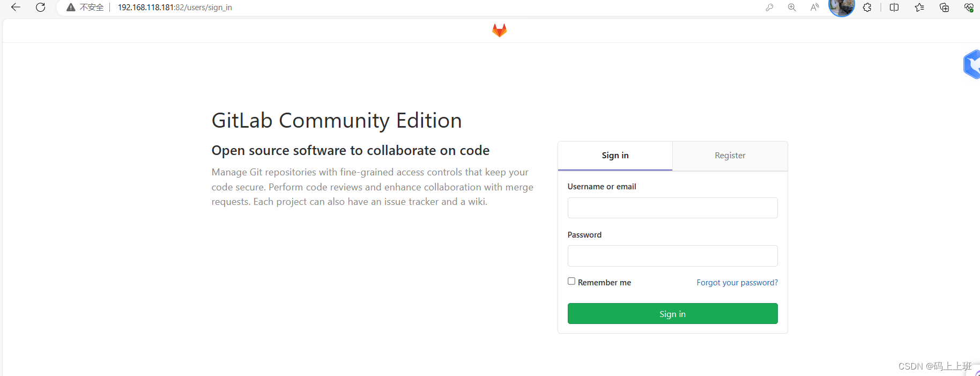Open the Forgot your password link

pyautogui.click(x=737, y=283)
